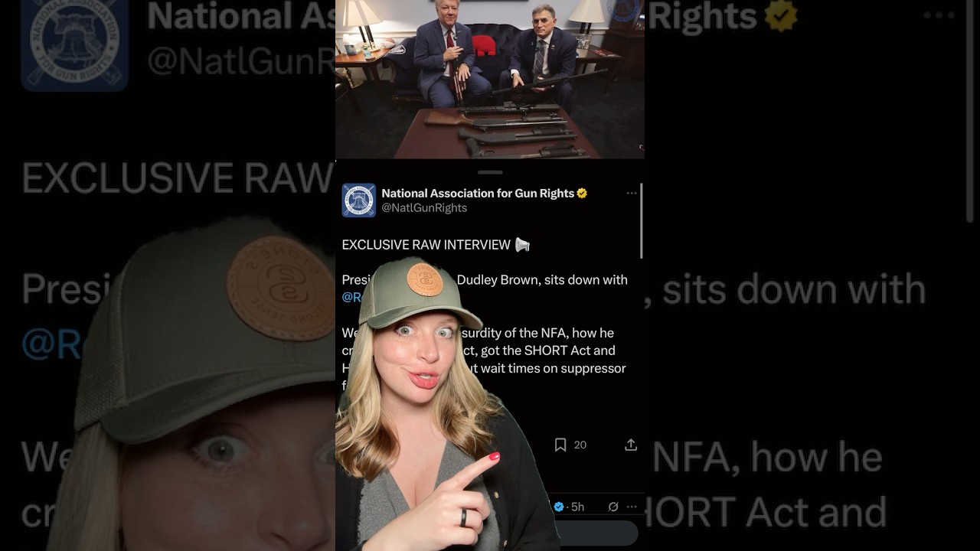Click the megaphone emoji after INTERVIEW
This screenshot has height=551, width=980.
point(522,245)
